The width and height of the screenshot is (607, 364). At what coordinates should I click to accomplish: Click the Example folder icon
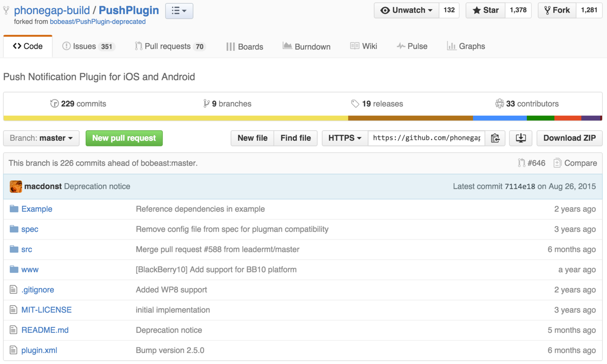point(14,209)
